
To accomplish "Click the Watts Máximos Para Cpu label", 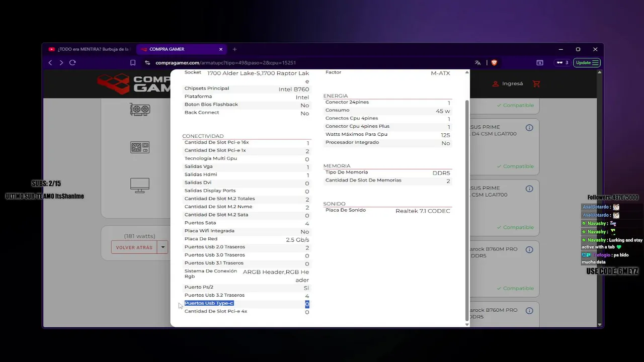I will pos(356,134).
